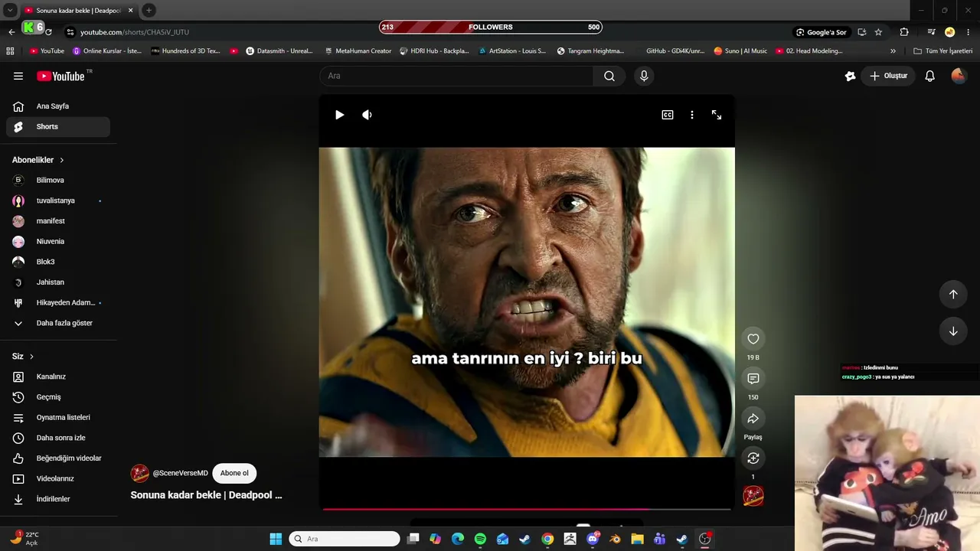
Task: Open YouTube notifications bell
Action: tap(929, 76)
